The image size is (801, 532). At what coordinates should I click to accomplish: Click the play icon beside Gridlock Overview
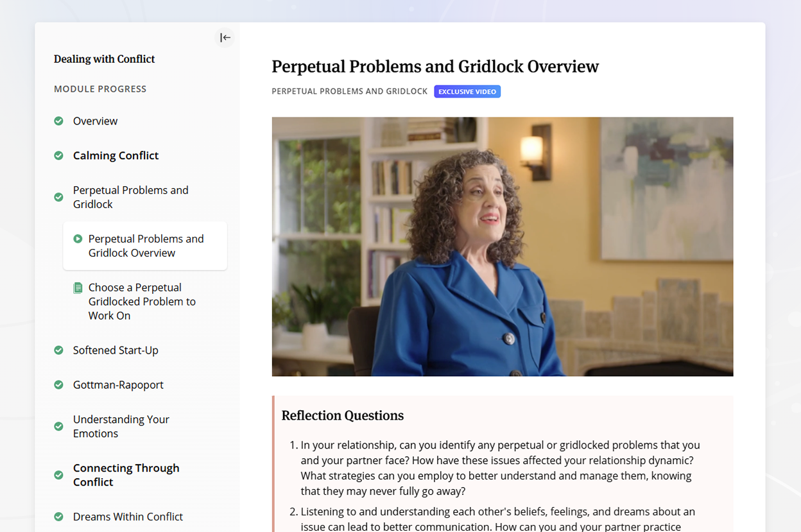click(78, 239)
